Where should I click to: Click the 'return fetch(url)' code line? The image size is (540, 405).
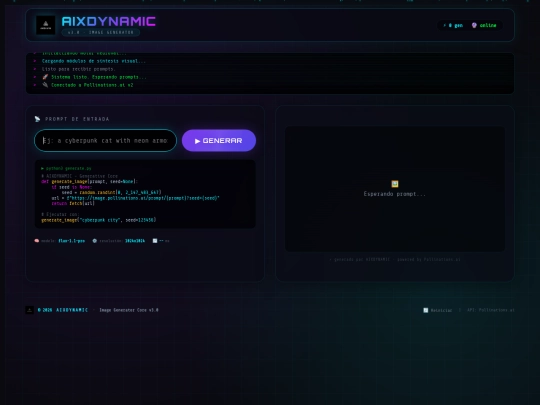(x=73, y=204)
